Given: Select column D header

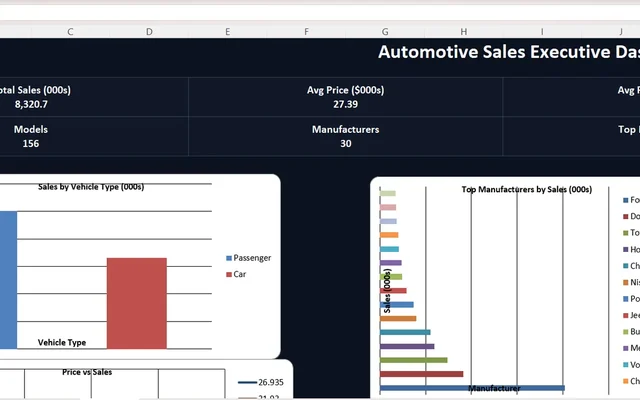Looking at the screenshot, I should tap(149, 32).
